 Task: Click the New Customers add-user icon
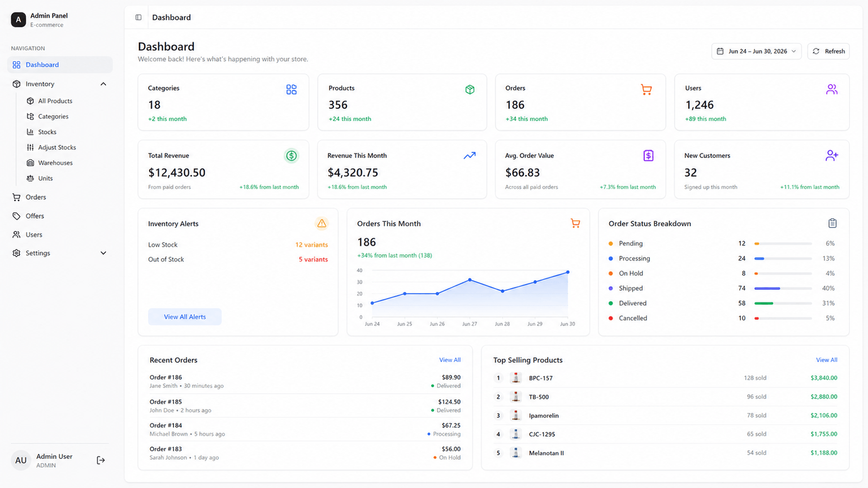tap(831, 155)
